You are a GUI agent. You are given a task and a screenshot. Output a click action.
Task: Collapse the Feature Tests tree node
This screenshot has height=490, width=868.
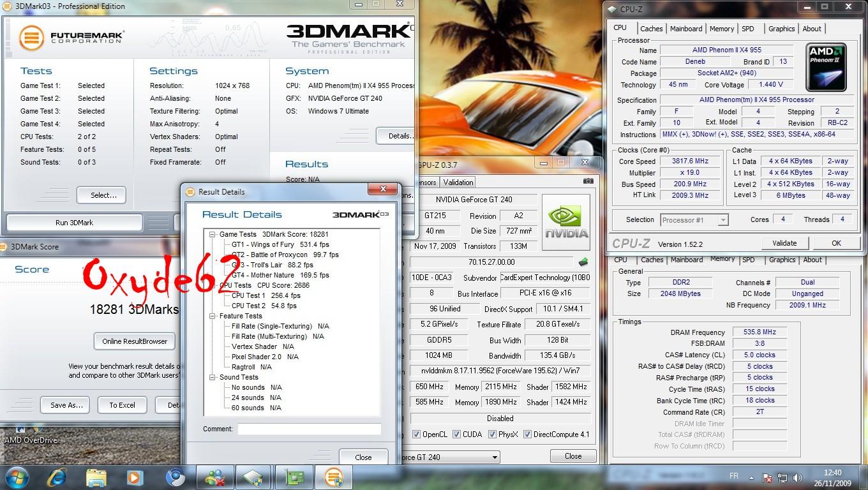213,316
